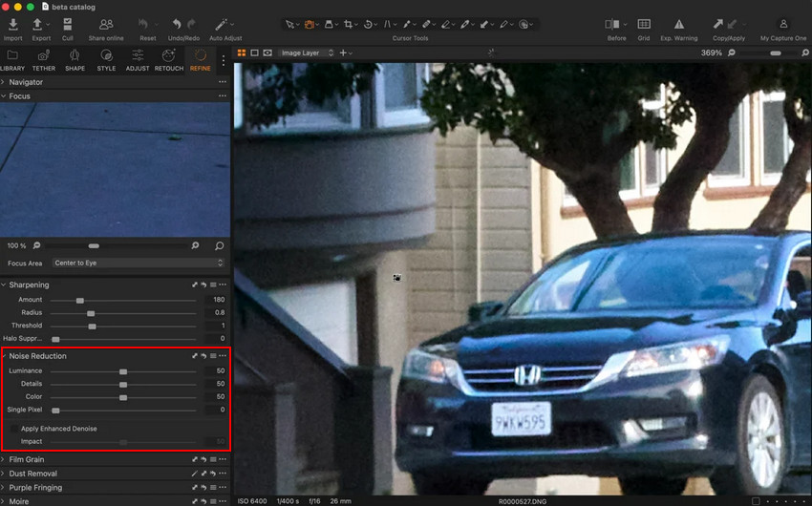
Task: Click the Sharpening Radius value field
Action: (x=216, y=312)
